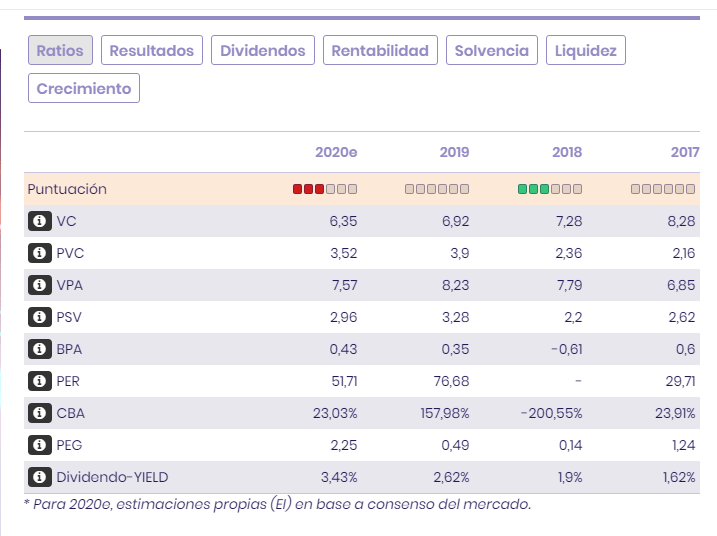Click the active Ratios tab

click(60, 50)
